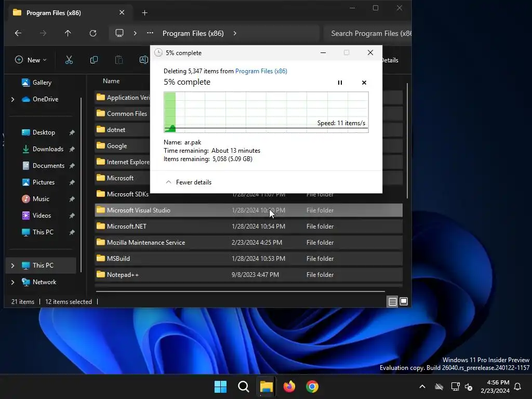This screenshot has width=532, height=399.
Task: Select the MSBuild folder
Action: pyautogui.click(x=249, y=259)
